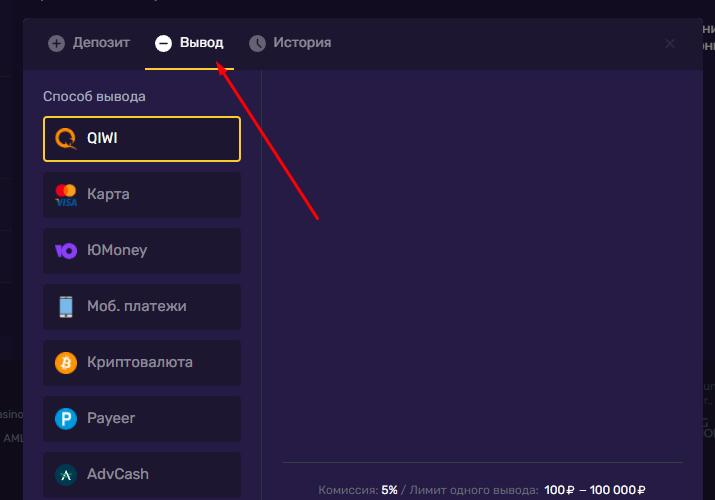This screenshot has width=715, height=500.
Task: Select QIWI withdrawal method
Action: (142, 139)
